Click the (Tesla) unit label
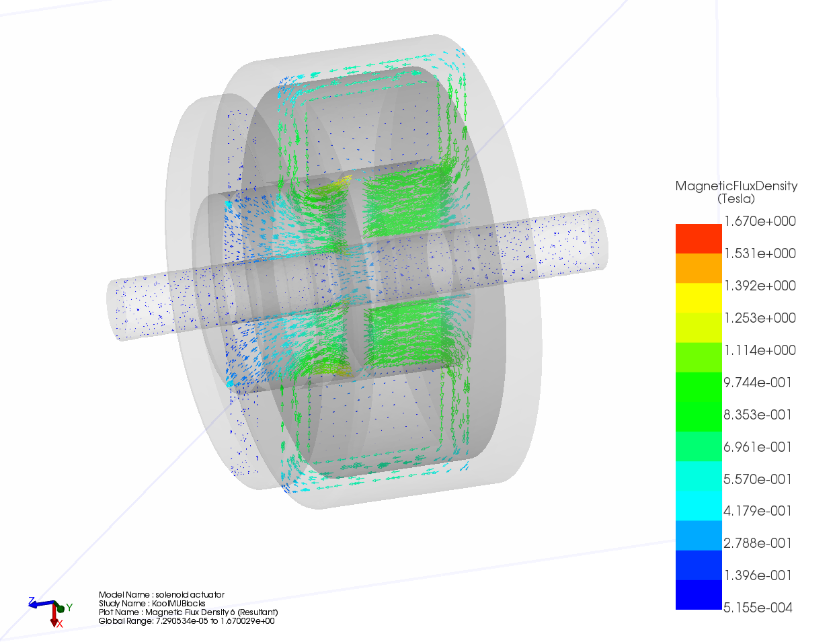The image size is (833, 644). click(x=736, y=199)
